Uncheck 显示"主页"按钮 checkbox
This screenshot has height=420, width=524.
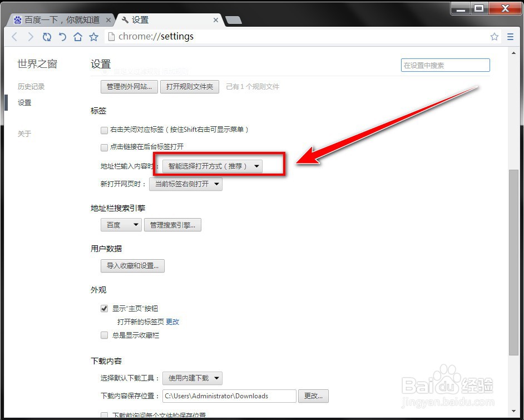click(x=104, y=308)
